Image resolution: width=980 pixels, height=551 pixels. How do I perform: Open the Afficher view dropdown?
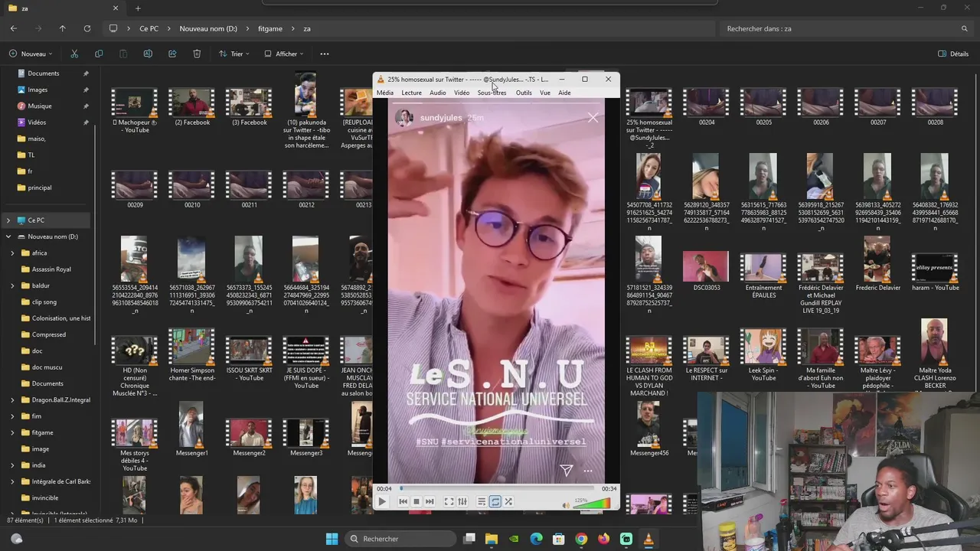[x=284, y=54]
